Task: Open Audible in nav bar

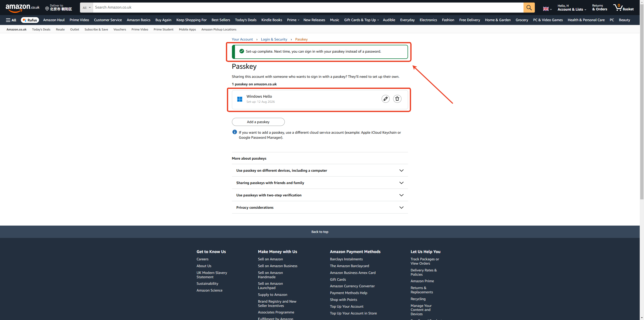Action: (389, 20)
